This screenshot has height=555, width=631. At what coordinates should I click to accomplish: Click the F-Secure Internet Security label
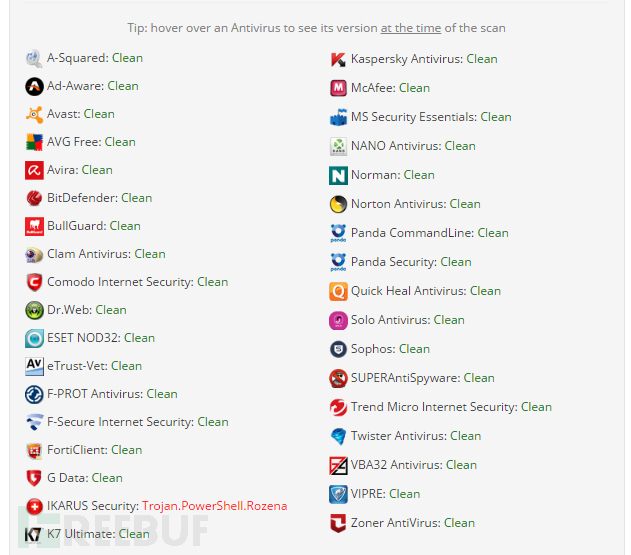coord(120,422)
